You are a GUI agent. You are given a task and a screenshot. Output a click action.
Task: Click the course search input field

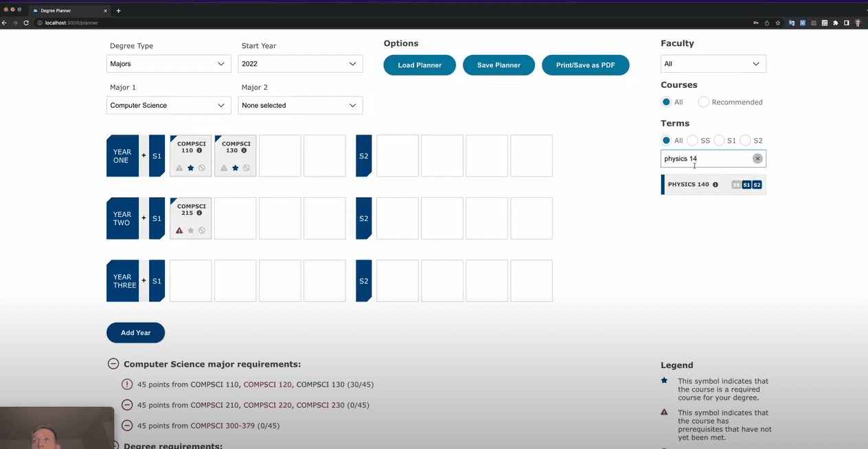706,159
